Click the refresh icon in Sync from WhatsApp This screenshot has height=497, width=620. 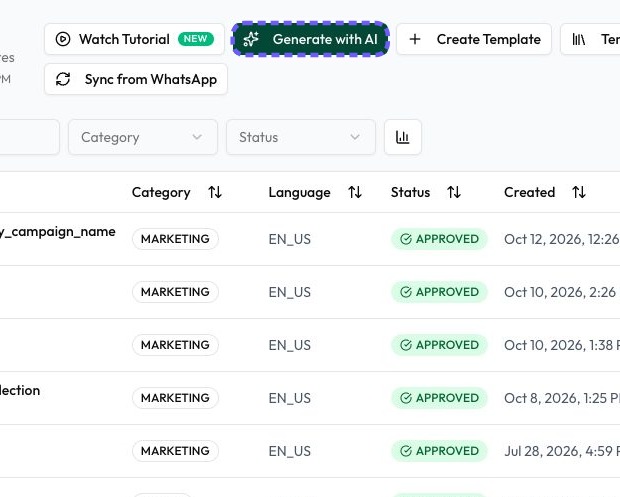click(x=63, y=79)
